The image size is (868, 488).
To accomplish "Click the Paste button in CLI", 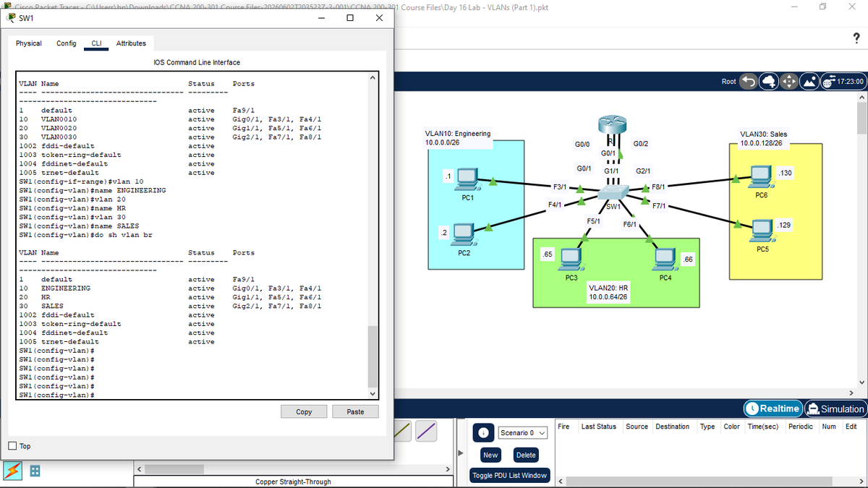I will coord(356,412).
